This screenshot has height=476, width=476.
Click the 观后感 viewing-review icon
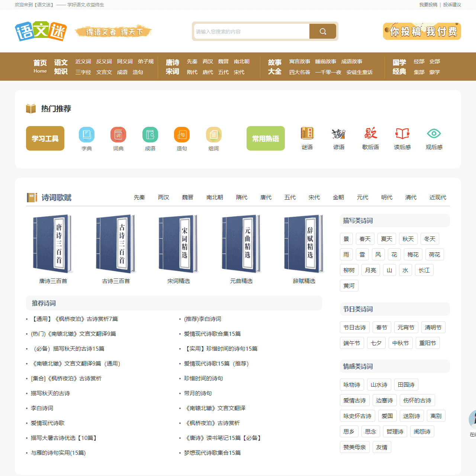tap(434, 134)
